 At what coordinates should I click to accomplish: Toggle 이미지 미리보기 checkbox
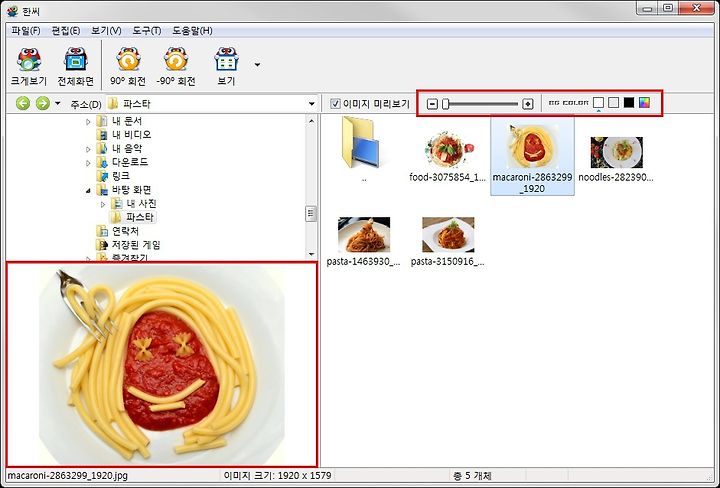coord(336,104)
